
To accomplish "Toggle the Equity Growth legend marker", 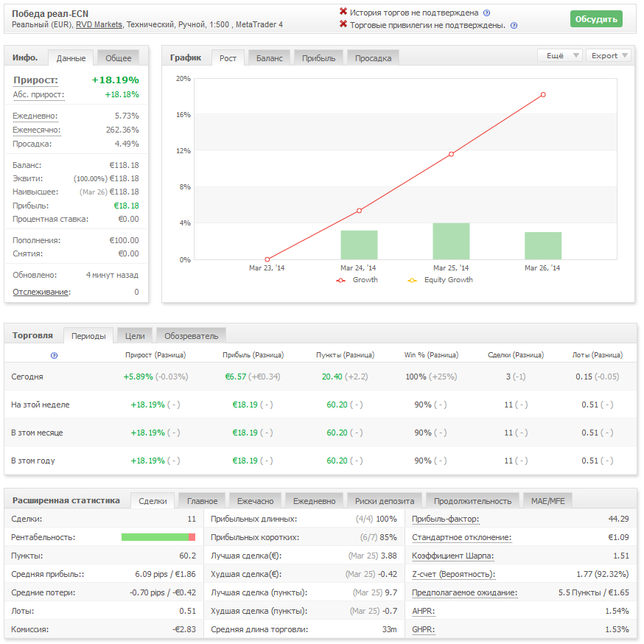I will click(412, 281).
